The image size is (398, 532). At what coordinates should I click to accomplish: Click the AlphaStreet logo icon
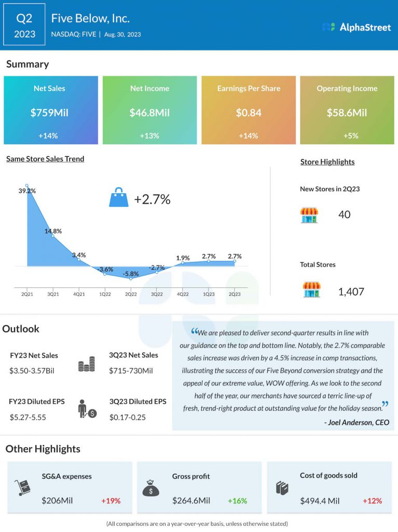(328, 27)
